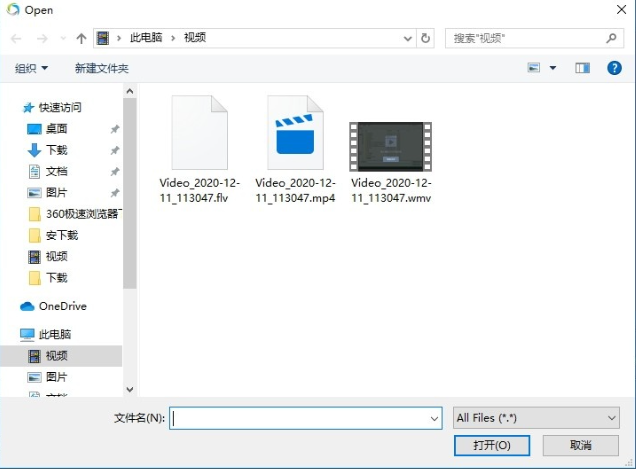This screenshot has height=469, width=636.
Task: Open the recent locations dropdown arrow
Action: point(63,39)
